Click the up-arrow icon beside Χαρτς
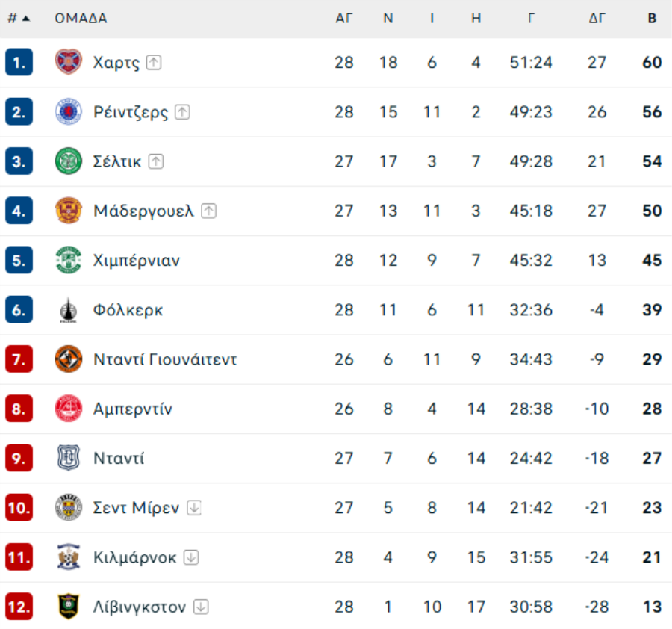 click(154, 63)
